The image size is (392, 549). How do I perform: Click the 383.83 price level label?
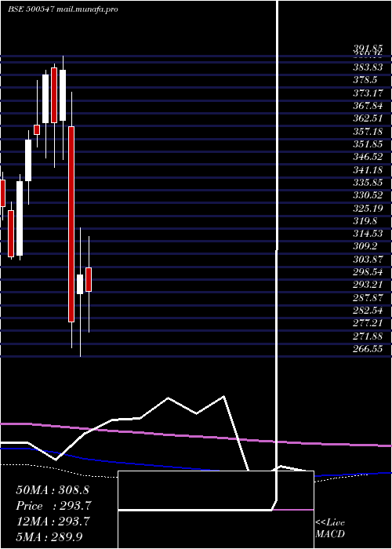(x=368, y=68)
